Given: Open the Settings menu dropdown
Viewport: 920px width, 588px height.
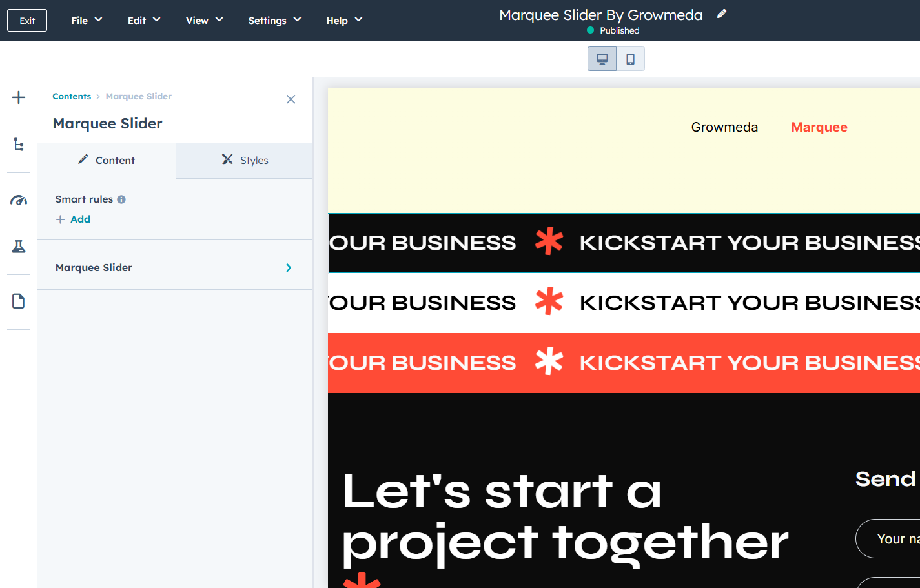Looking at the screenshot, I should (x=274, y=21).
